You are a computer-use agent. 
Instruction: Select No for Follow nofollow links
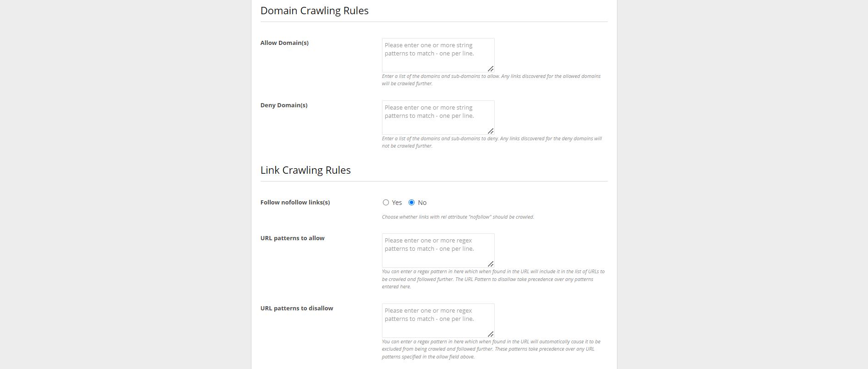coord(412,203)
